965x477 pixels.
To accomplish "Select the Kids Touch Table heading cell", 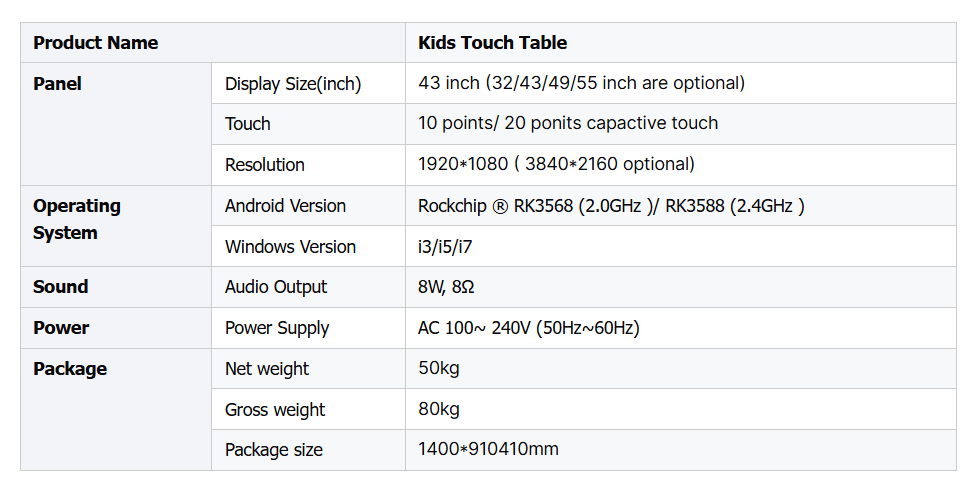I will point(681,42).
